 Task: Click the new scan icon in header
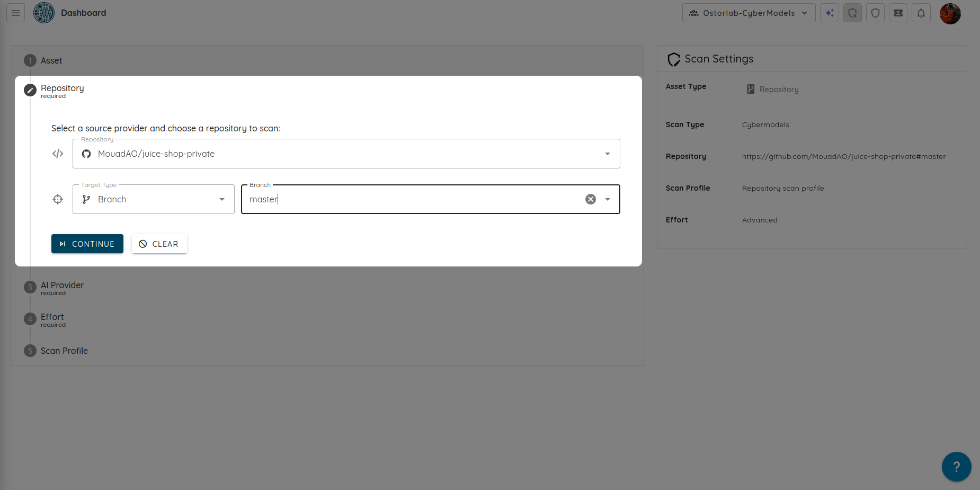[852, 13]
